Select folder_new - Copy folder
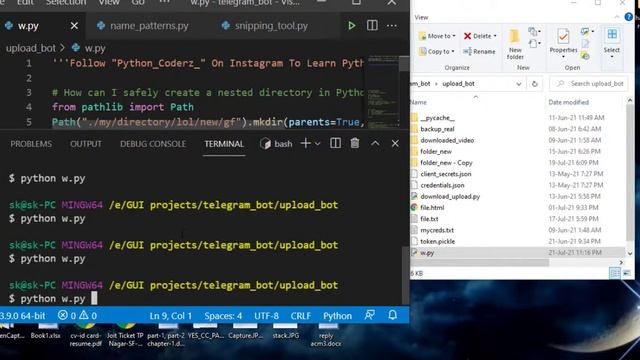This screenshot has height=360, width=640. pos(446,163)
